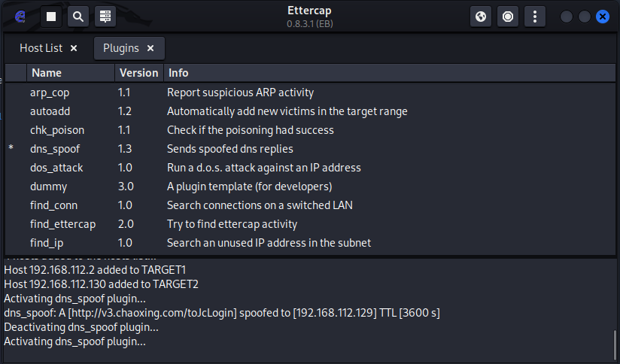
Task: Click the stop MITM circle icon
Action: 508,16
